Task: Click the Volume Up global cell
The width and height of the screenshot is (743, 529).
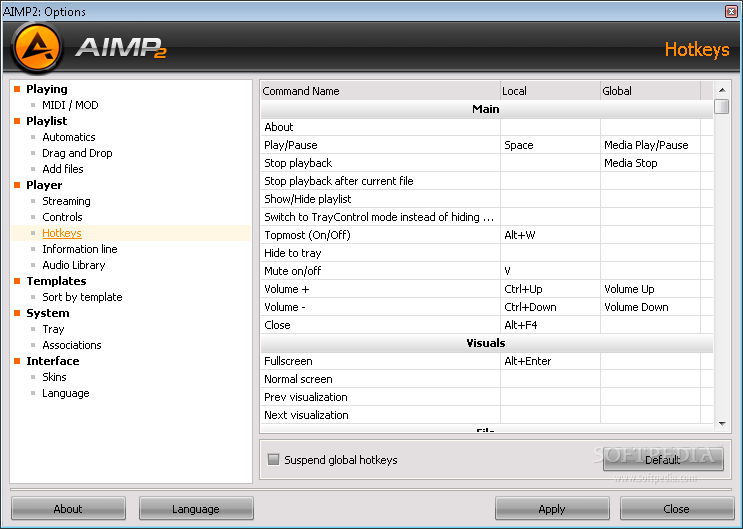Action: click(650, 289)
